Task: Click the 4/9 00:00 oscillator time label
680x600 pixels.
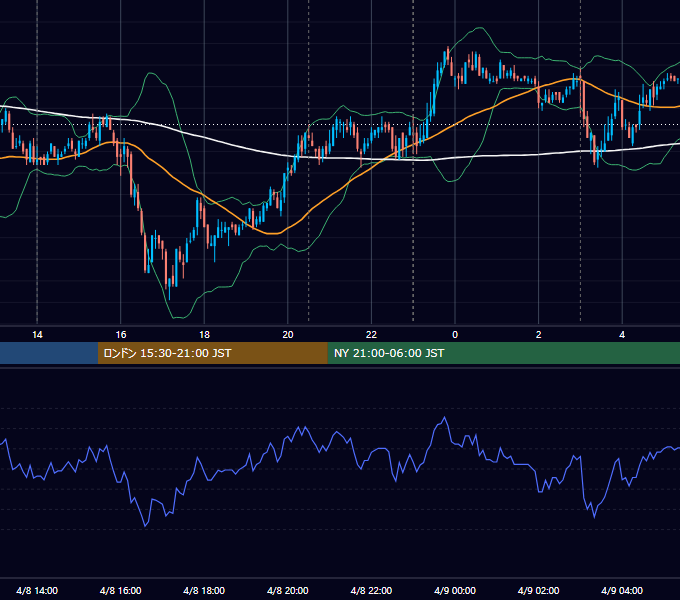Action: tap(455, 590)
